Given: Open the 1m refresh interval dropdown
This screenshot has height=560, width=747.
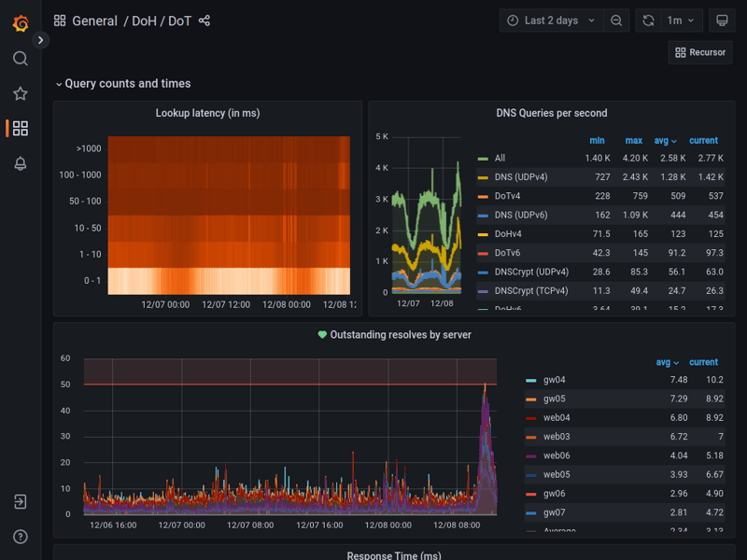Looking at the screenshot, I should click(681, 21).
